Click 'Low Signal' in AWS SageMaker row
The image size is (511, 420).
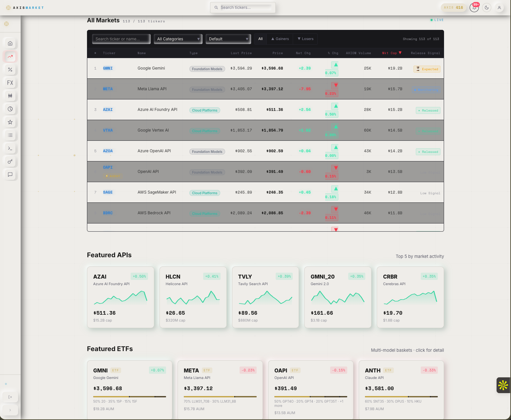pos(430,193)
